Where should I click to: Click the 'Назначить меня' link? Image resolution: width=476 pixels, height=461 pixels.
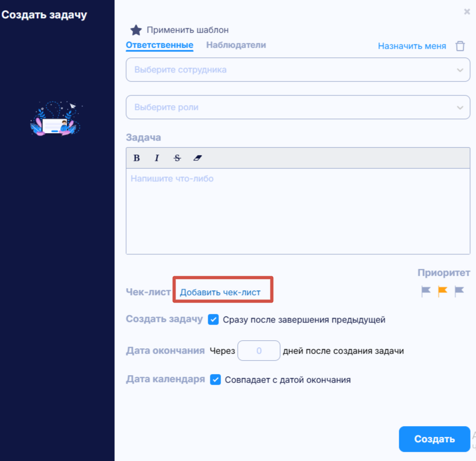click(412, 46)
